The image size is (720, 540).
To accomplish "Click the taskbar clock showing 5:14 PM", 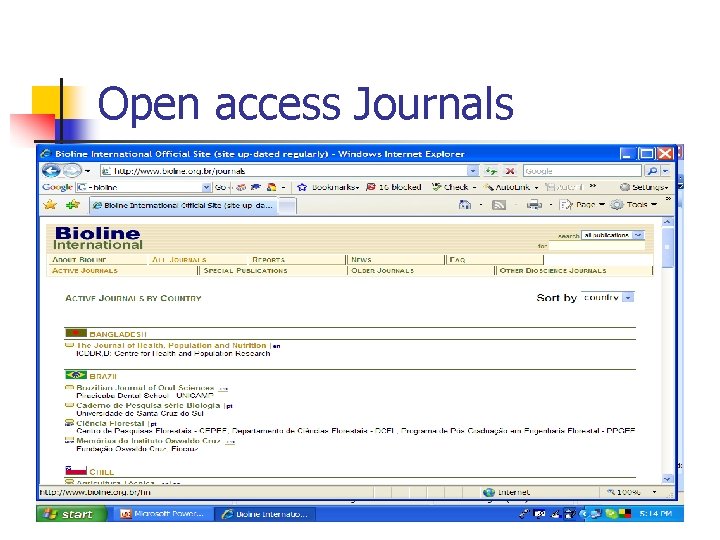I will coord(656,514).
